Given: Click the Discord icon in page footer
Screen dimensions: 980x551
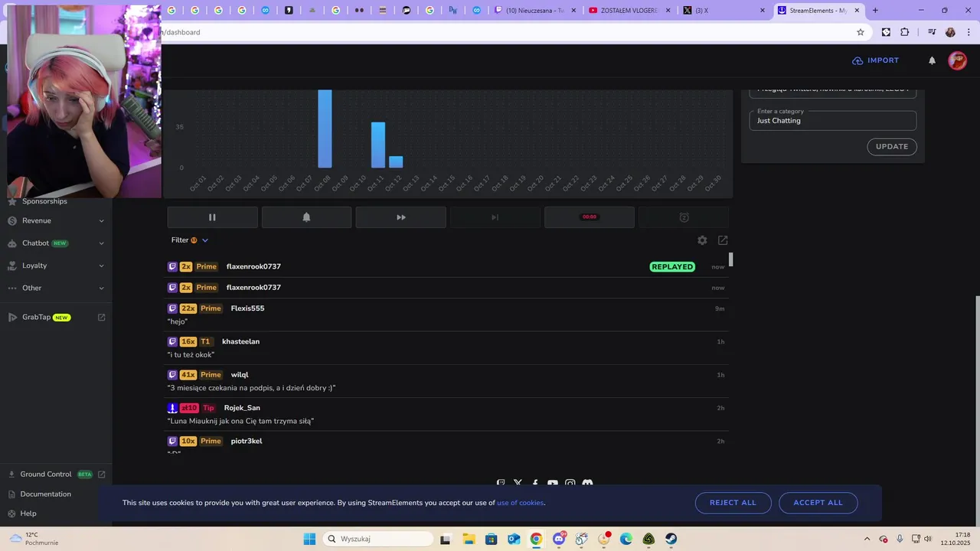Looking at the screenshot, I should coord(587,484).
